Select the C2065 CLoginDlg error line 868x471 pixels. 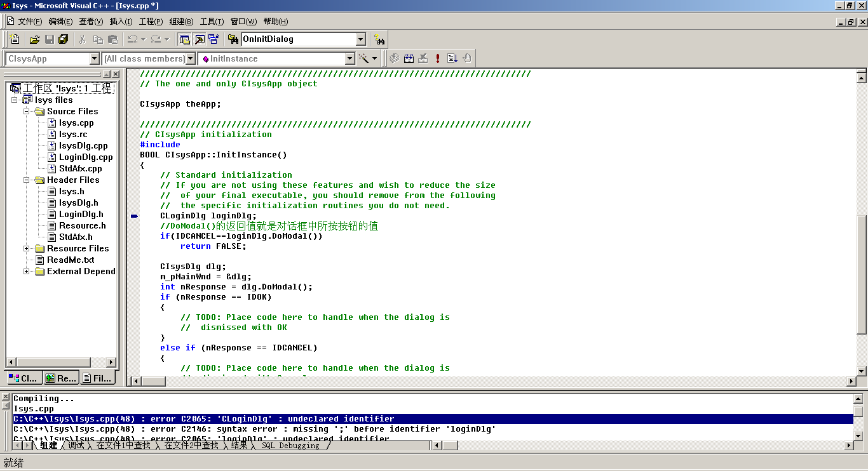[x=203, y=419]
